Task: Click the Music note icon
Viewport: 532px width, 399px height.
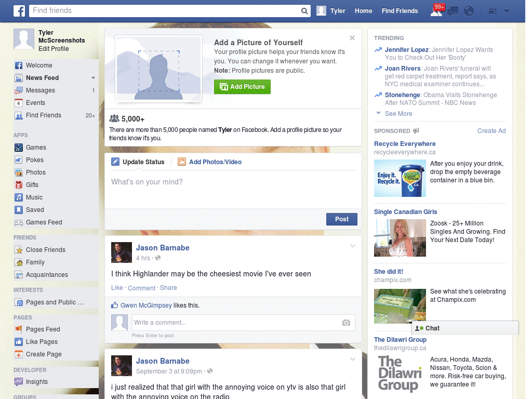Action: [19, 197]
